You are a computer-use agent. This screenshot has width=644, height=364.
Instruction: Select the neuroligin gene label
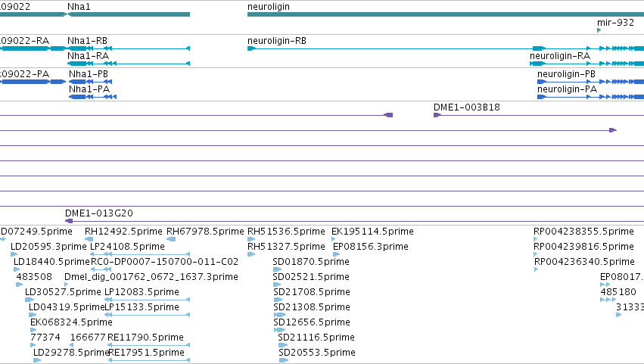pos(268,7)
